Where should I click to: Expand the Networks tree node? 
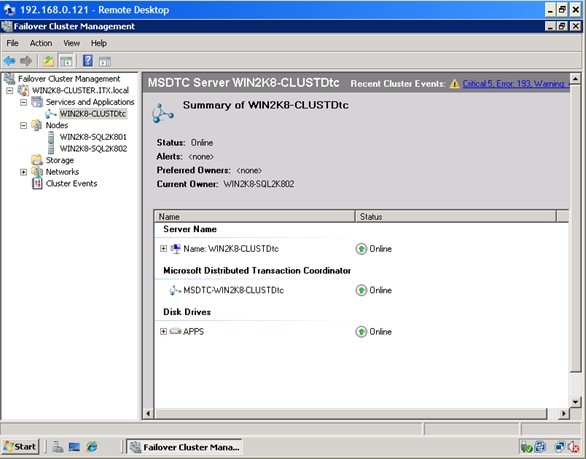click(x=24, y=172)
